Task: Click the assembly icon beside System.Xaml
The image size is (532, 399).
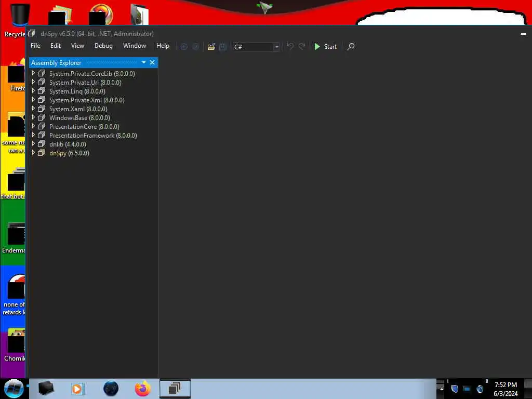Action: (42, 109)
